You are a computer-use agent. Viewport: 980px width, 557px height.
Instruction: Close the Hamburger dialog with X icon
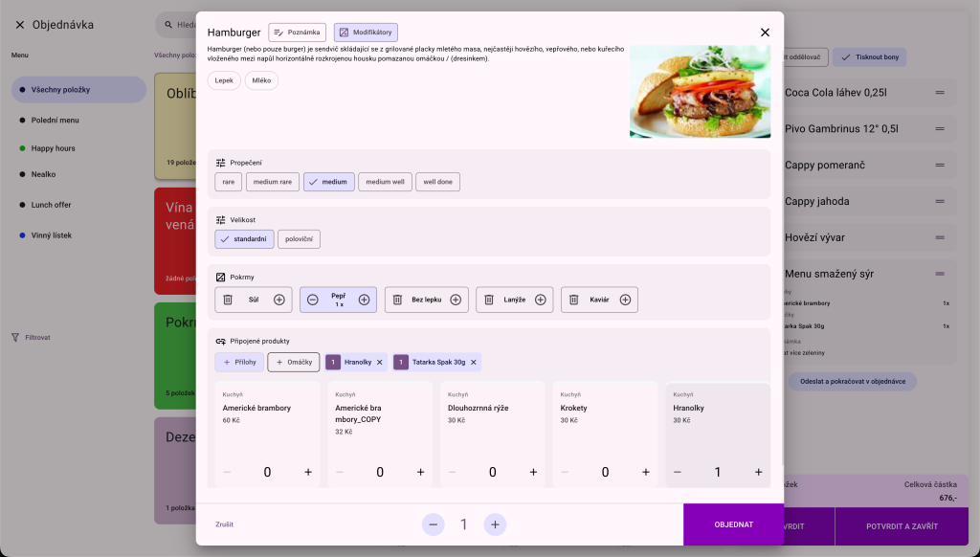click(x=765, y=33)
